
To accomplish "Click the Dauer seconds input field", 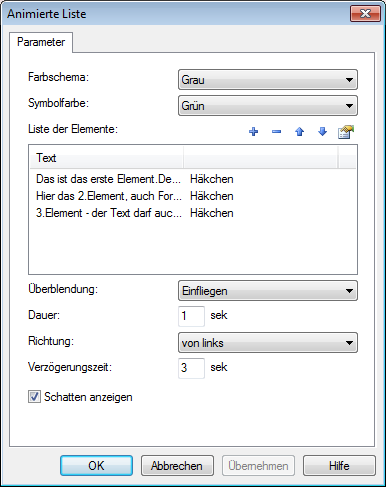I will coord(191,316).
